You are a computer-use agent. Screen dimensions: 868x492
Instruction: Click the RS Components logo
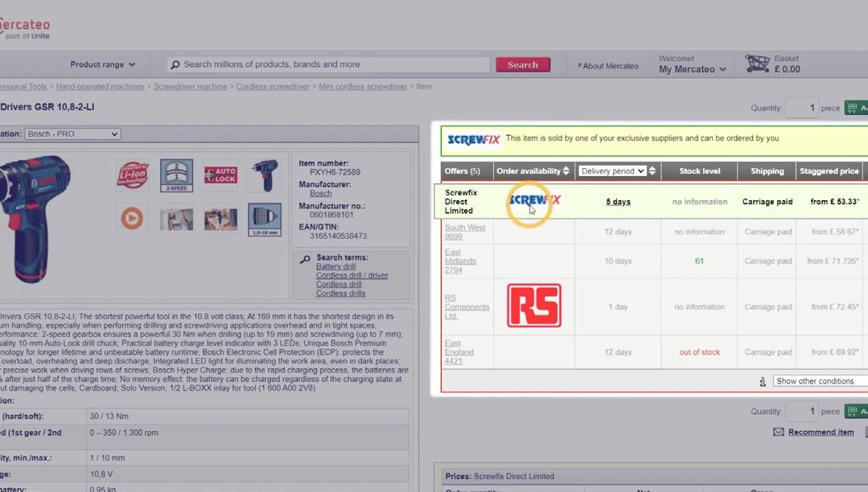[534, 305]
